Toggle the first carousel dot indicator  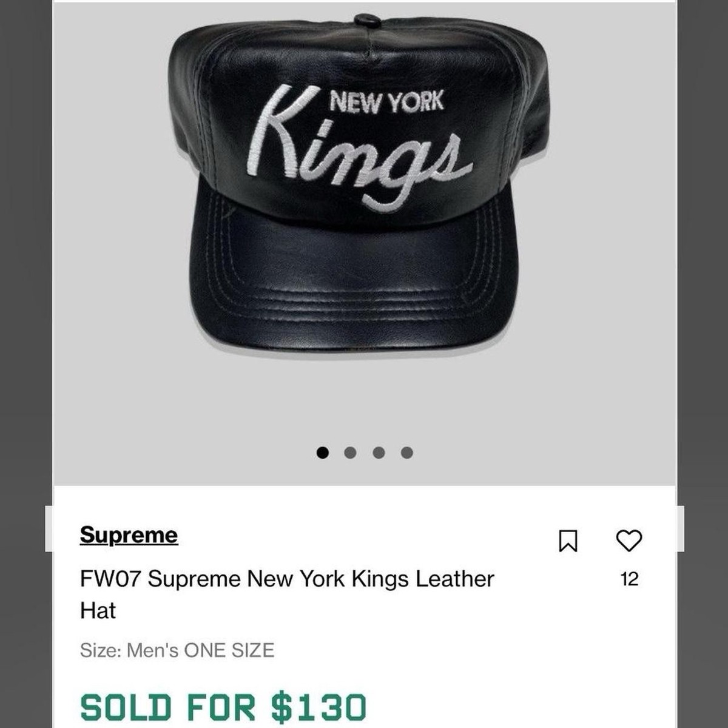(323, 451)
